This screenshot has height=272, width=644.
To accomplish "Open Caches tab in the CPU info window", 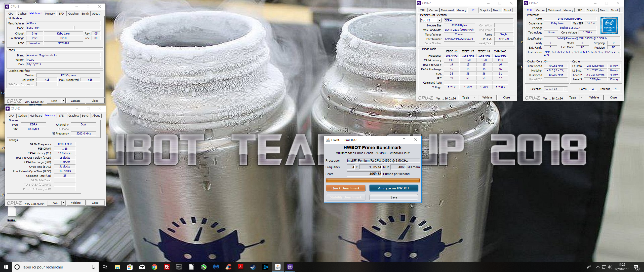I will (x=540, y=10).
